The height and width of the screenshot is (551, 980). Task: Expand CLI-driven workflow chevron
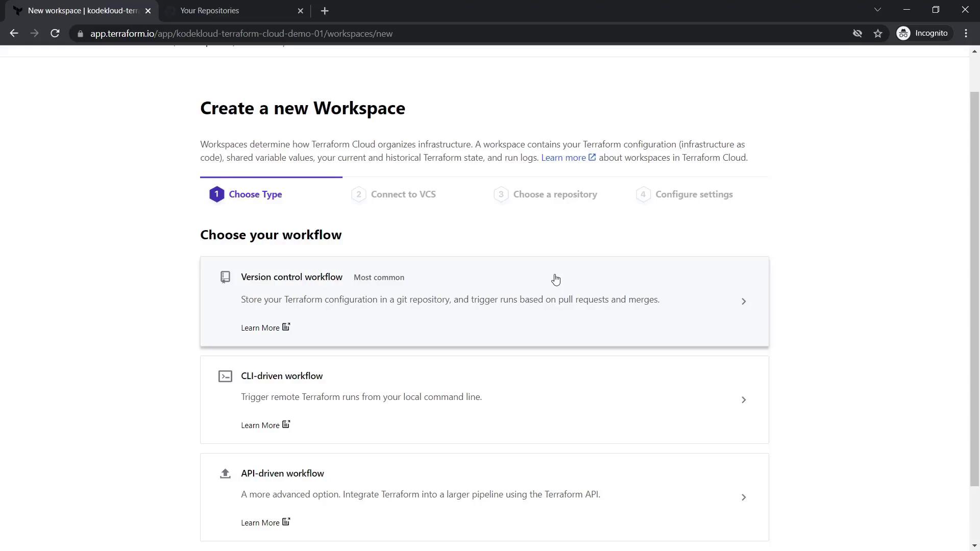744,400
